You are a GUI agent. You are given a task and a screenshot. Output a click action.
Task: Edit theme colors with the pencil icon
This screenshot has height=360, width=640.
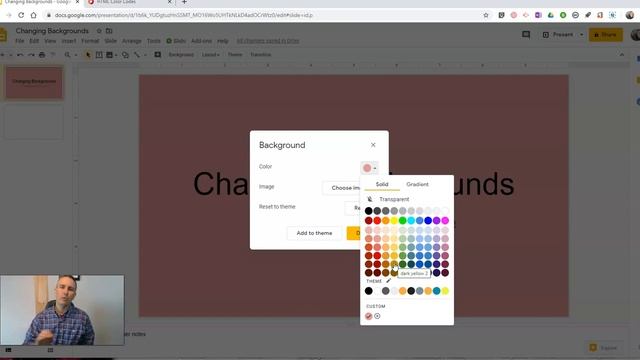click(x=389, y=281)
